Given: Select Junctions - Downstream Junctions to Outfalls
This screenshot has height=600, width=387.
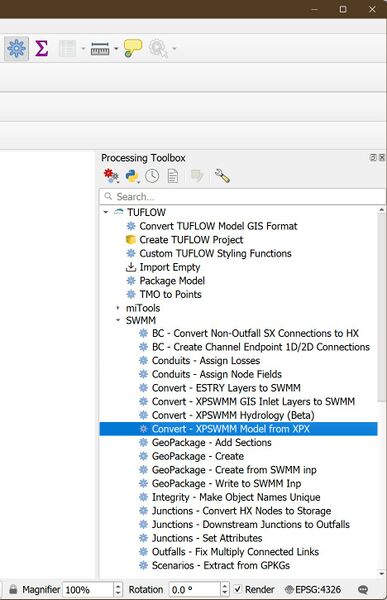Looking at the screenshot, I should [x=251, y=525].
